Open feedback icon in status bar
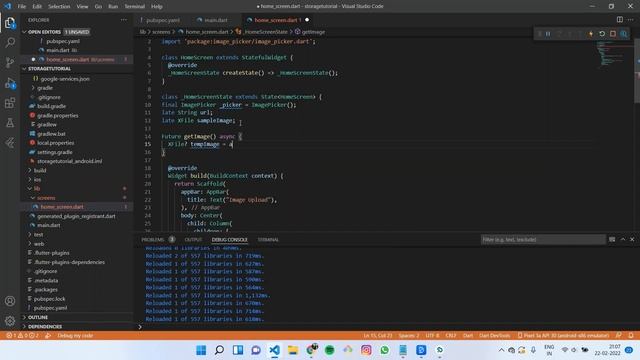This screenshot has width=640, height=360. point(619,336)
